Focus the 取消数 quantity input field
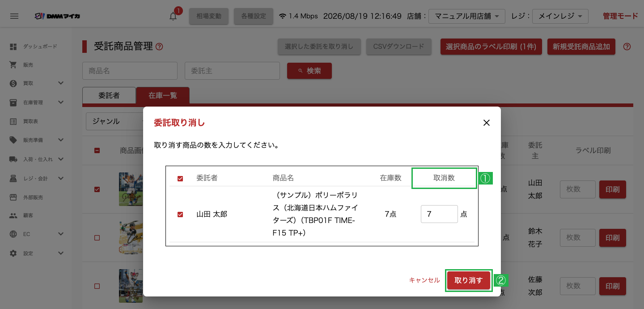This screenshot has width=644, height=309. (439, 214)
